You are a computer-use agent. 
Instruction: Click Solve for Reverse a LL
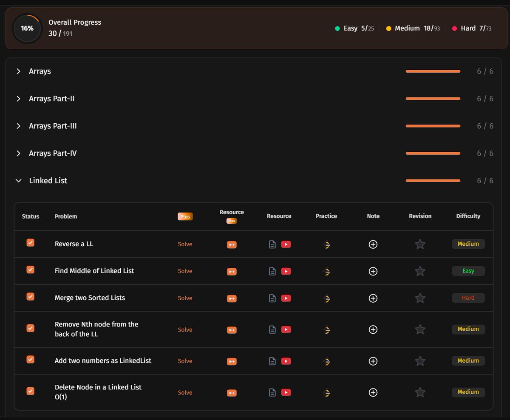185,244
